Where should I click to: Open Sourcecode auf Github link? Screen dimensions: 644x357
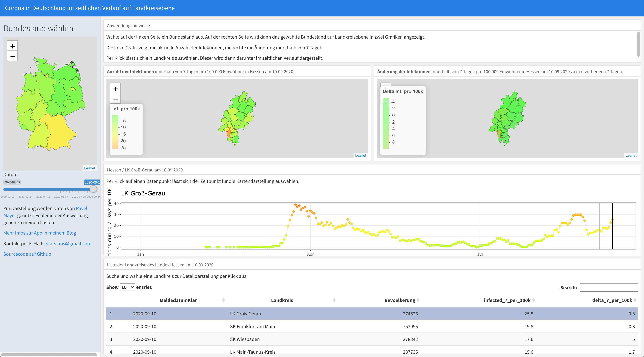[x=27, y=254]
